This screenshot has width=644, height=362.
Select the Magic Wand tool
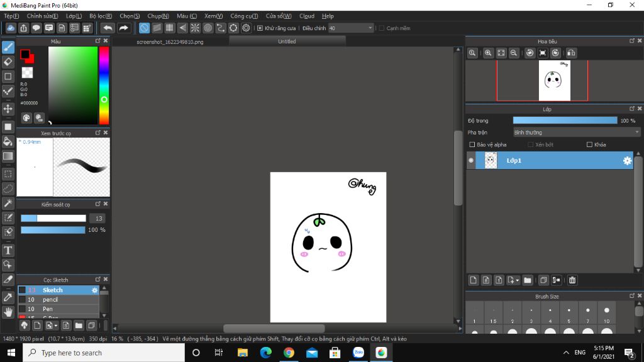pyautogui.click(x=8, y=203)
